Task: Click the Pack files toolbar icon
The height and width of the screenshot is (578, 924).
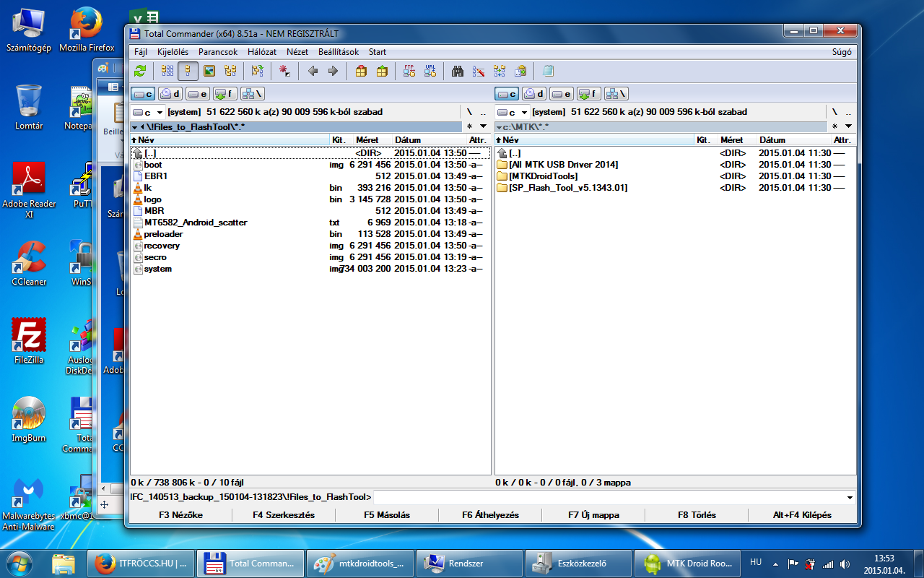Action: pos(361,71)
